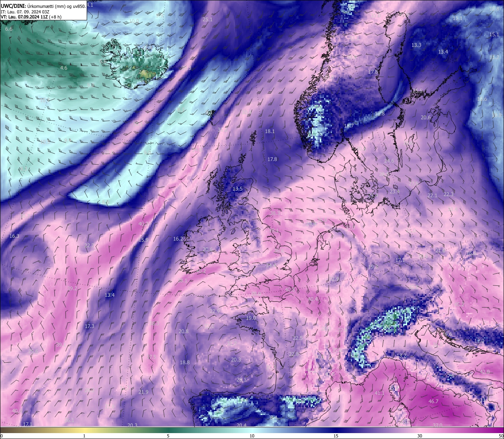
Task: Click the 22.1 value over the Baltic states
Action: 432,195
